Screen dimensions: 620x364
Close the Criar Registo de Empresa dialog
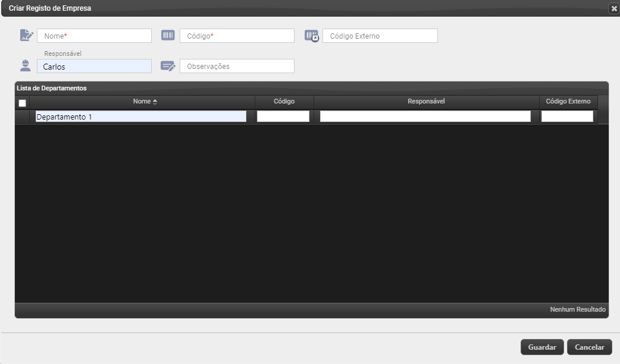[x=613, y=8]
